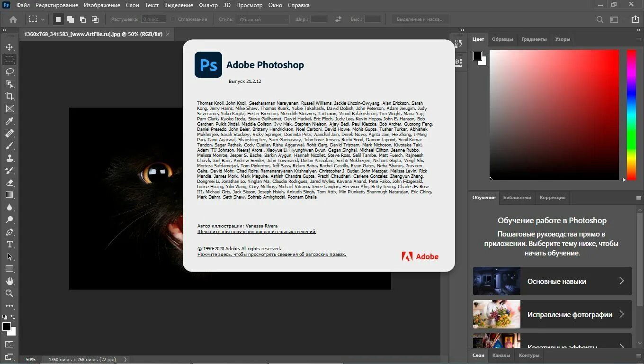Viewport: 644px width, 364px height.
Task: Open the Исправление фотографии tutorial
Action: (x=552, y=314)
